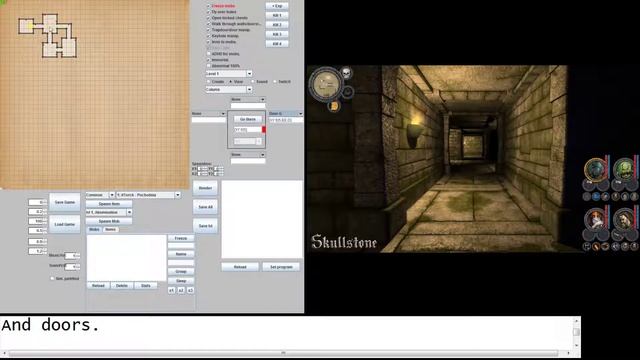Open the Level 1 dropdown

click(229, 73)
